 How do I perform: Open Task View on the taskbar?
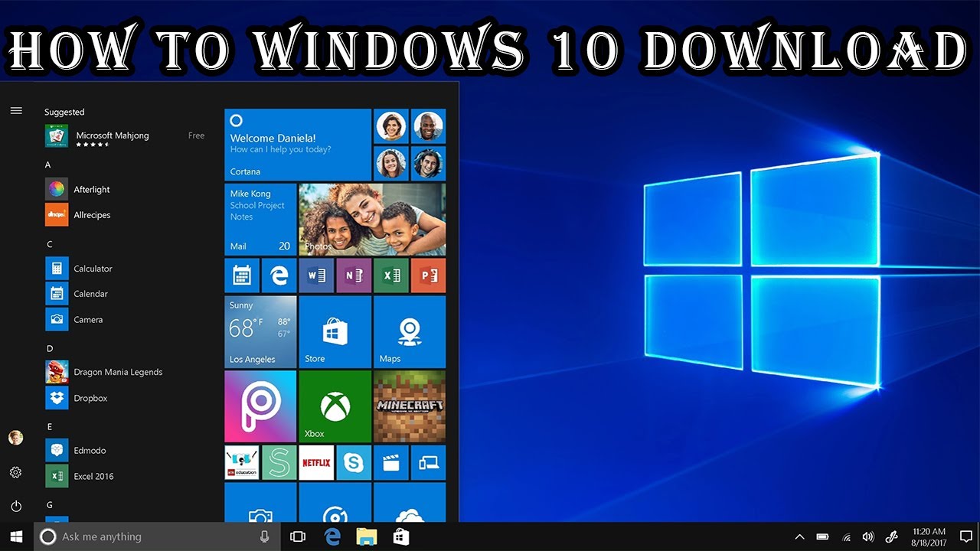click(298, 536)
